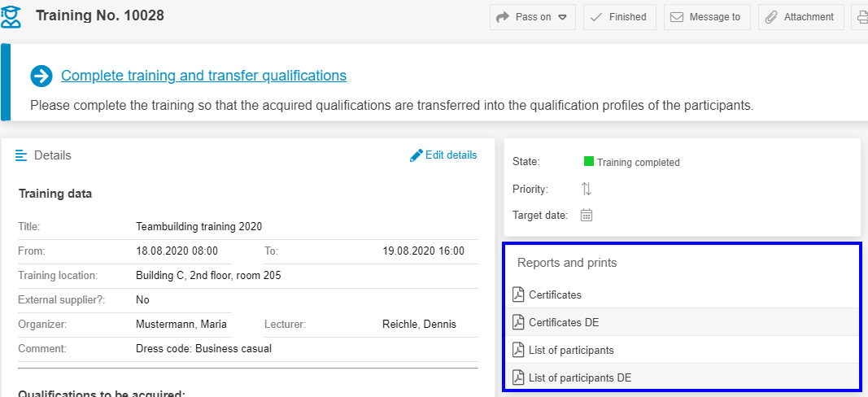Click the Finished button

click(619, 17)
